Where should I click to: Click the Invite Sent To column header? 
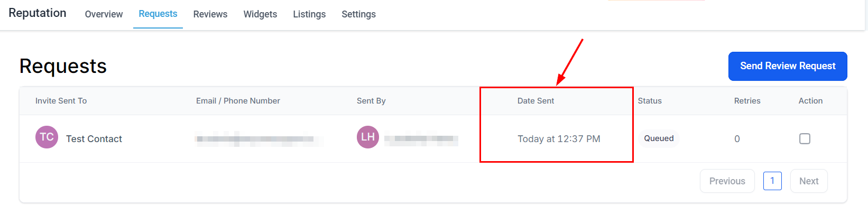[61, 101]
